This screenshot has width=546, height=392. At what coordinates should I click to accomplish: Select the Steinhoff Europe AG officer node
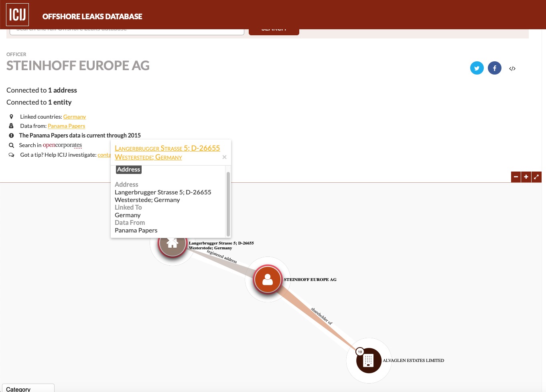pos(268,280)
